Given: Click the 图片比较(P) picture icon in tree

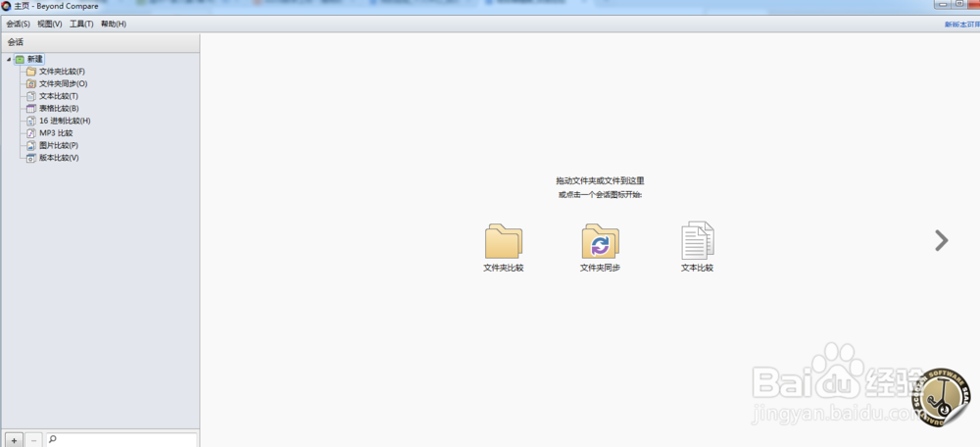Looking at the screenshot, I should [31, 146].
